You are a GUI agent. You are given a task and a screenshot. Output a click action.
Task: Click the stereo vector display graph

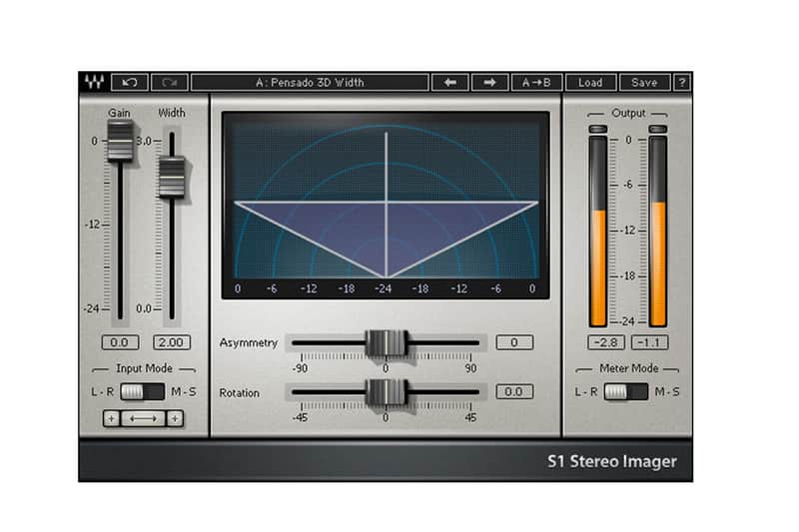[386, 205]
